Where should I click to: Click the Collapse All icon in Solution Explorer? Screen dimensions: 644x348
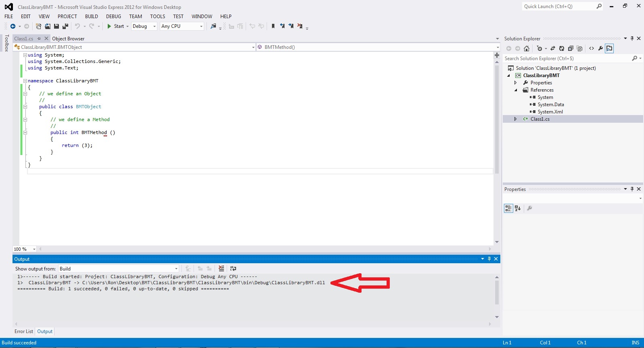click(x=571, y=48)
